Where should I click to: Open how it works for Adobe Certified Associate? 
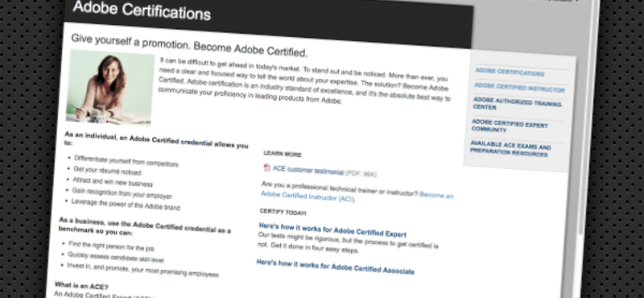pyautogui.click(x=335, y=267)
